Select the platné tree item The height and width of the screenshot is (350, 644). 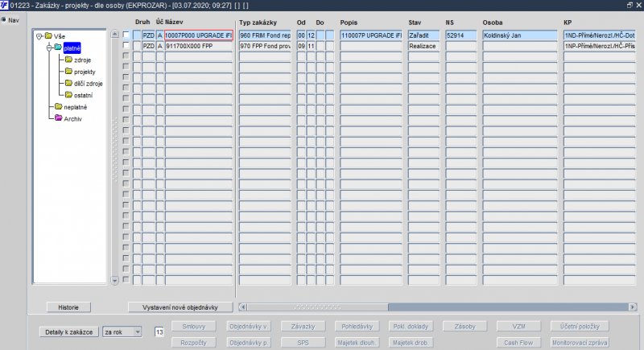[72, 48]
